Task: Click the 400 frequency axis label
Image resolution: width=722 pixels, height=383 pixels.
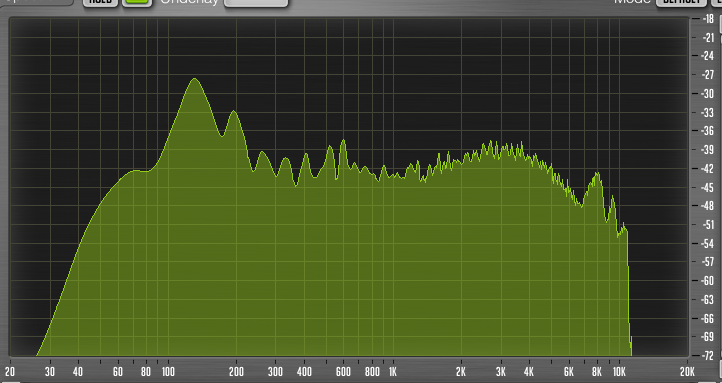Action: click(304, 371)
